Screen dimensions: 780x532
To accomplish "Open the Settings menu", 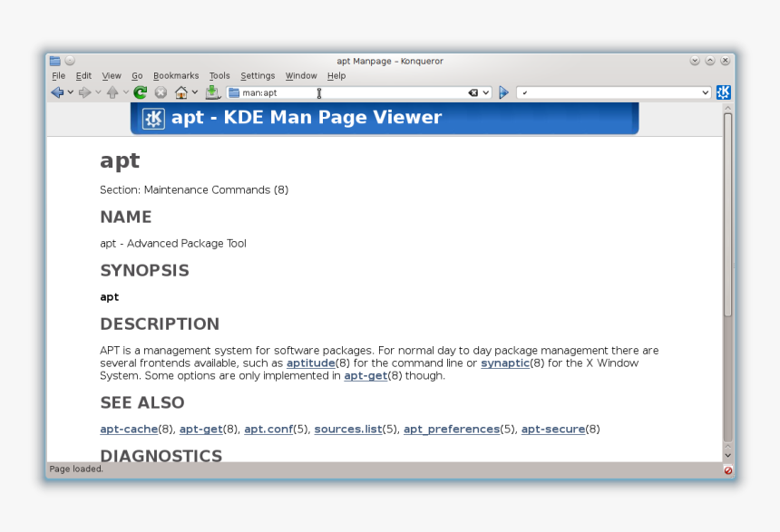I will [x=258, y=75].
